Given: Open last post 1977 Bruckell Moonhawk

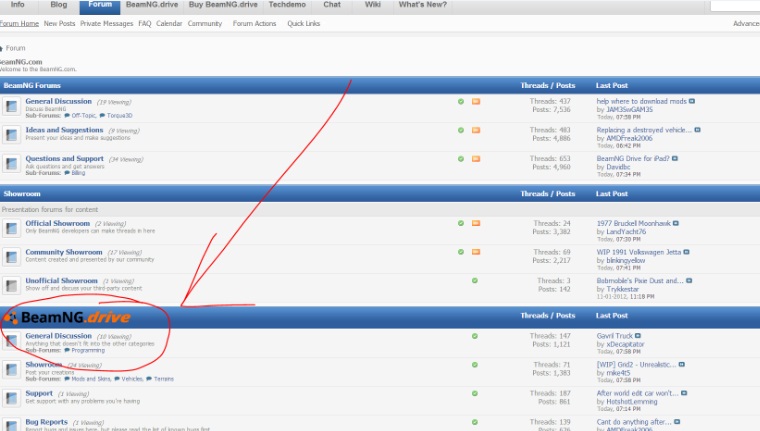Looking at the screenshot, I should pyautogui.click(x=633, y=223).
